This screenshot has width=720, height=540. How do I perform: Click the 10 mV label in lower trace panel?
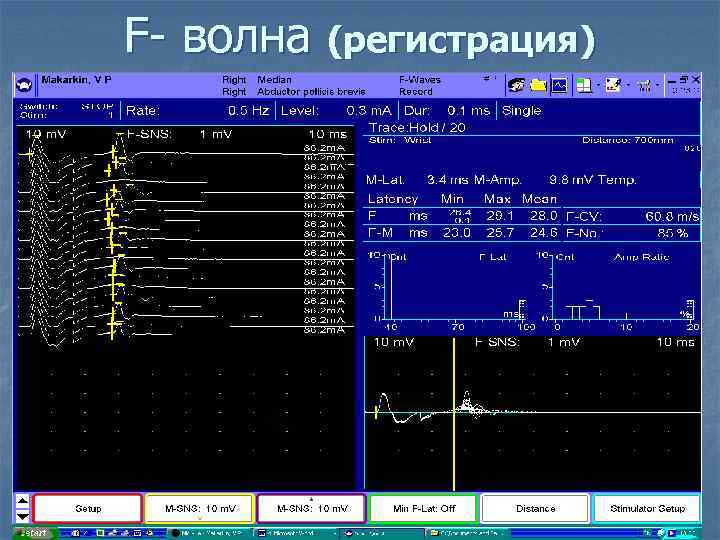click(394, 343)
